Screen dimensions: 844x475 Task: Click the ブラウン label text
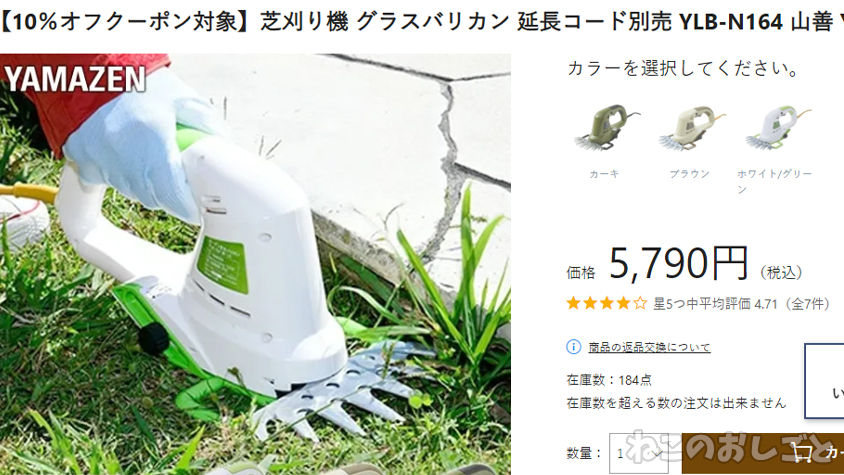(x=690, y=174)
